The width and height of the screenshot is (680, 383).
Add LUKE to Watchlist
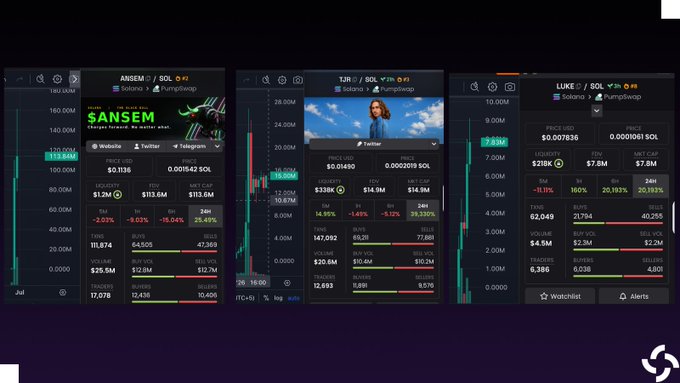560,296
